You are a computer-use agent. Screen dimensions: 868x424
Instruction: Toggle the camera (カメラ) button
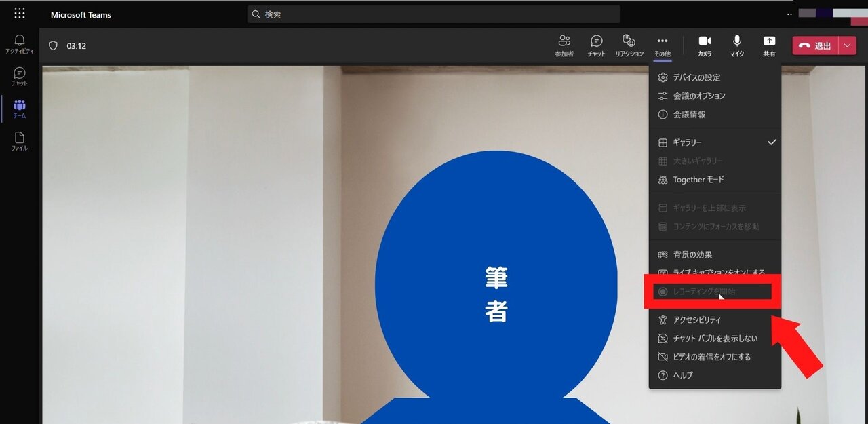coord(705,46)
